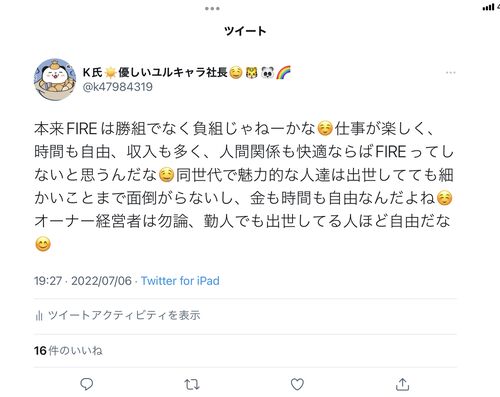This screenshot has height=397, width=500.
Task: Show tweet activity with bar chart icon
Action: tap(39, 315)
